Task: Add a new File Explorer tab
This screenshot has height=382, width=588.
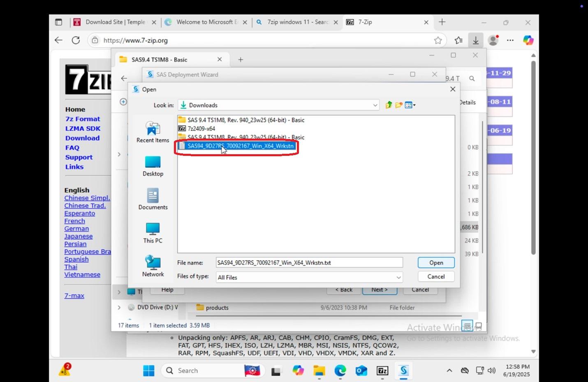Action: pyautogui.click(x=241, y=60)
